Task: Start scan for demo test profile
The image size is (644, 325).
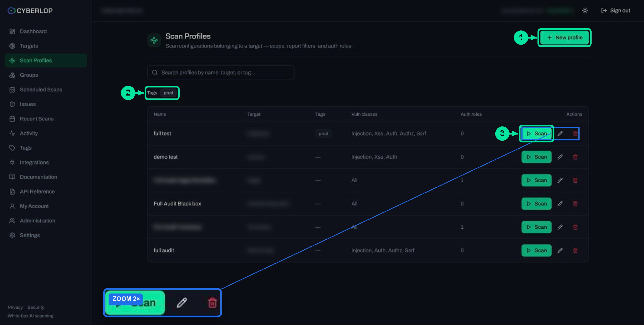Action: pyautogui.click(x=536, y=157)
